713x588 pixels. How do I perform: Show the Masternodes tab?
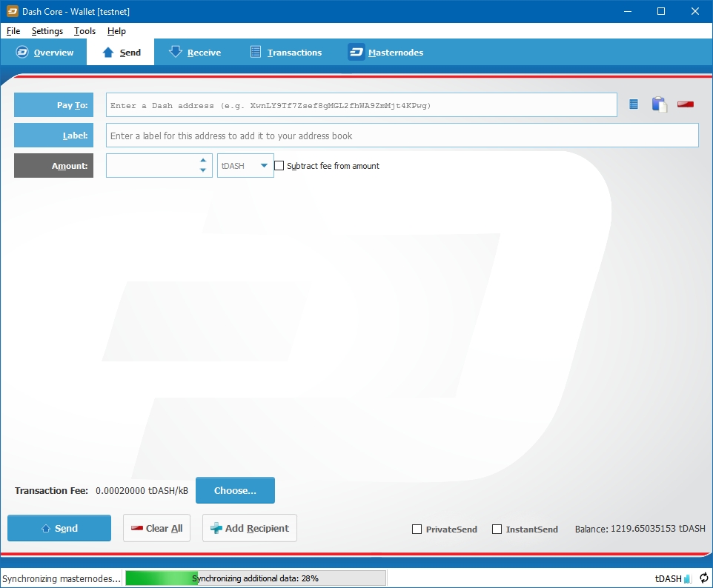point(385,53)
